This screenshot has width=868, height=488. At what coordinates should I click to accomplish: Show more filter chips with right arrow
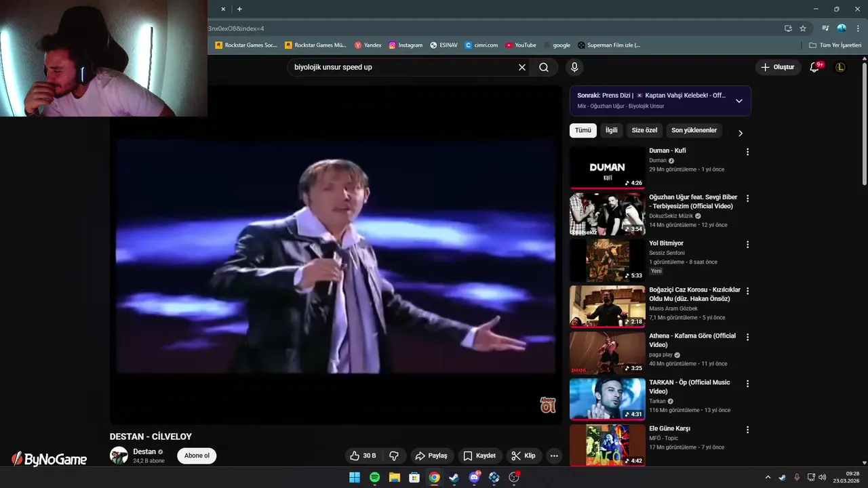coord(741,133)
